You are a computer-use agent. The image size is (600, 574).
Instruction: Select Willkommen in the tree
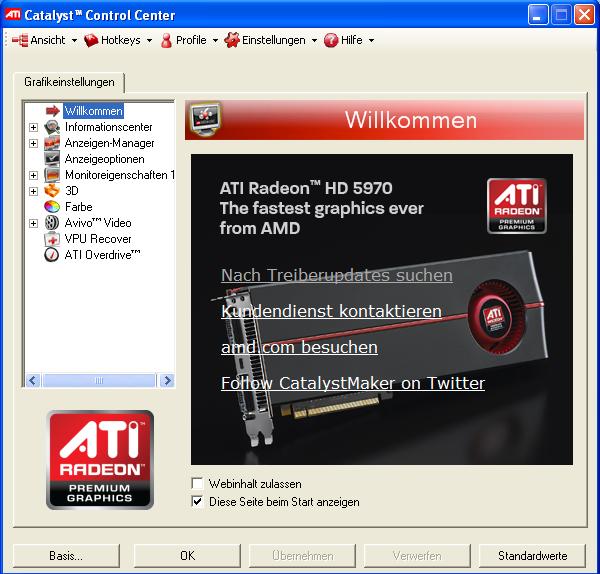pyautogui.click(x=94, y=111)
